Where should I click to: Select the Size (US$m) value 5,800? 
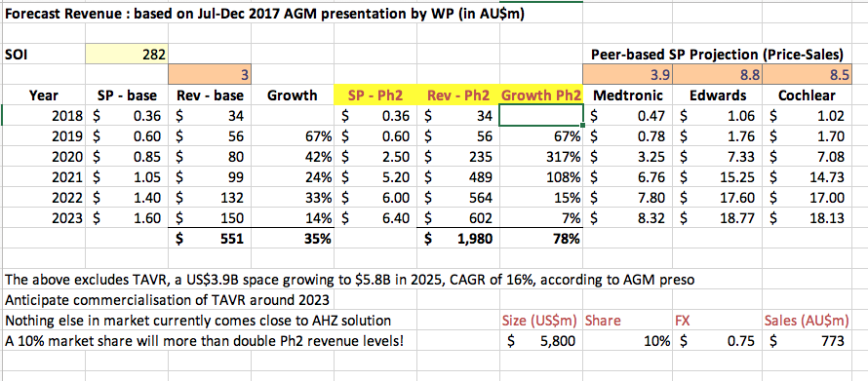click(x=541, y=341)
